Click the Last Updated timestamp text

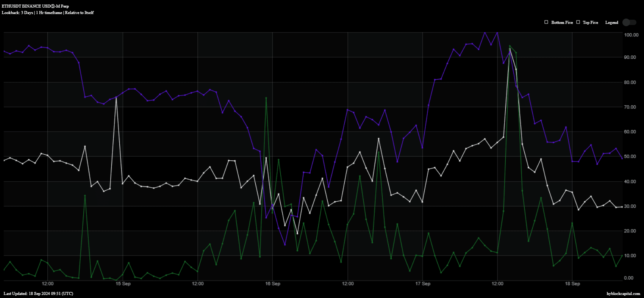coord(38,293)
